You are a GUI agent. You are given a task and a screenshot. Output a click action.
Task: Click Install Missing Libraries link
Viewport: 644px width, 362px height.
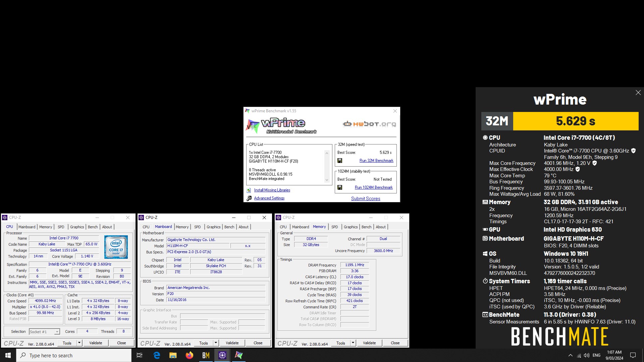pos(272,190)
